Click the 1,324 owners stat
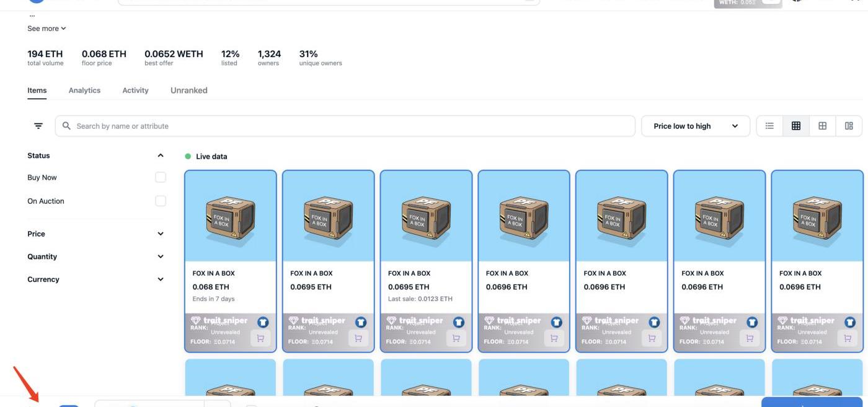Image resolution: width=868 pixels, height=407 pixels. point(269,58)
